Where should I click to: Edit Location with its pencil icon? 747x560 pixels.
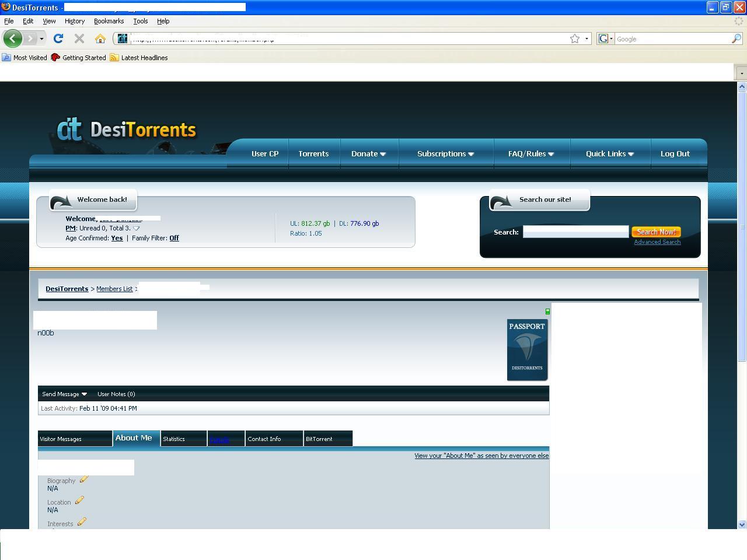[79, 500]
